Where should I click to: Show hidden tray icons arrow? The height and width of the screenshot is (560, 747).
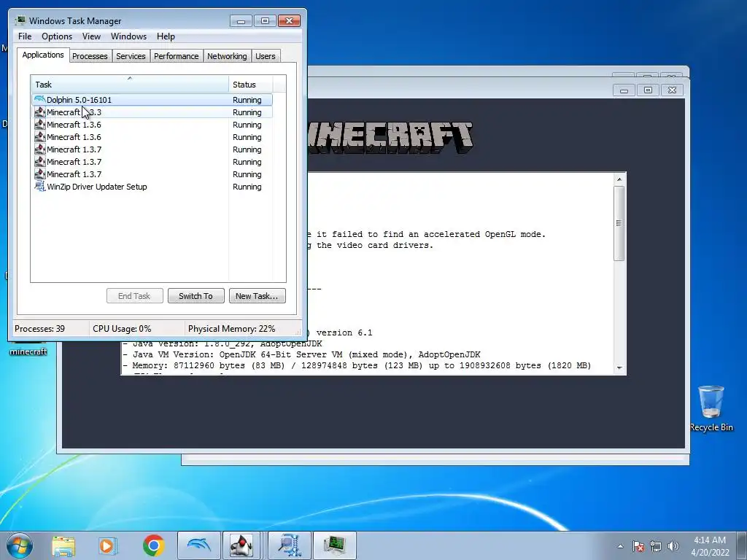coord(620,546)
